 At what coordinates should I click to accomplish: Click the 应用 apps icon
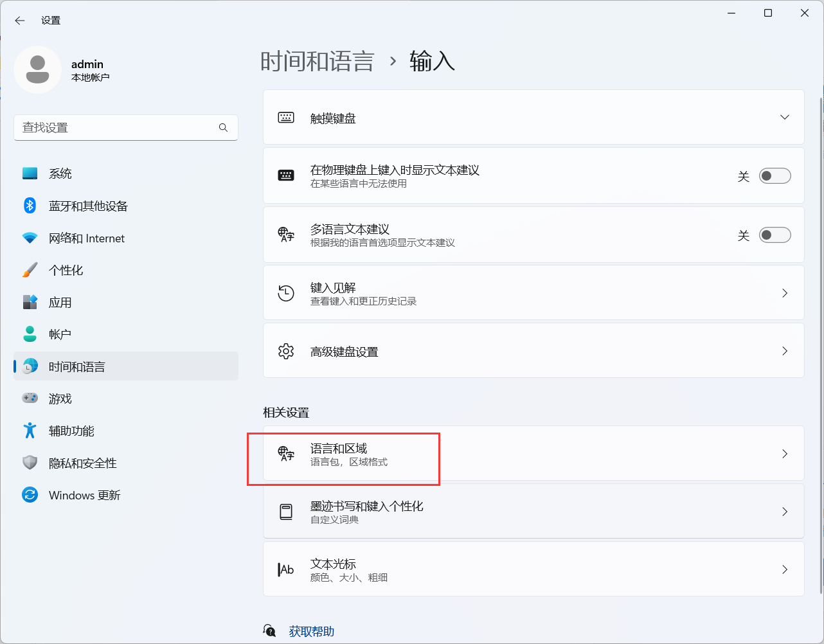[x=30, y=302]
